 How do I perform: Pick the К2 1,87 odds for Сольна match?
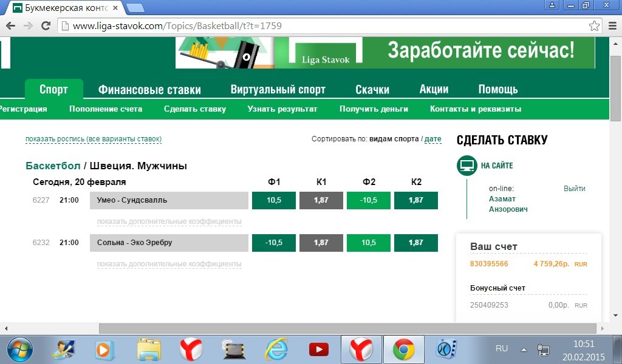[415, 243]
